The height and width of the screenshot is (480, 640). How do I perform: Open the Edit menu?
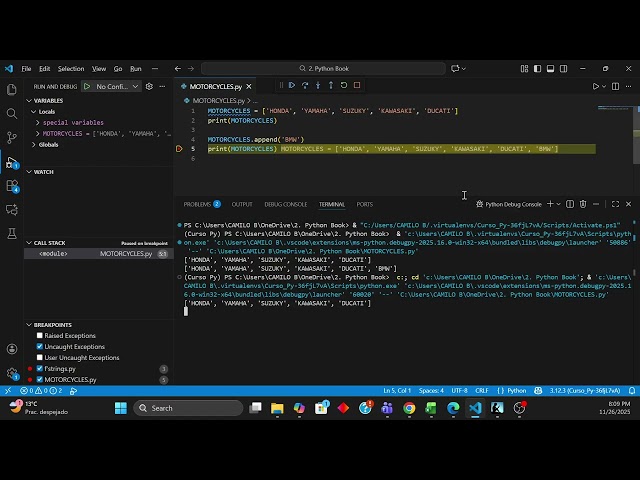44,69
